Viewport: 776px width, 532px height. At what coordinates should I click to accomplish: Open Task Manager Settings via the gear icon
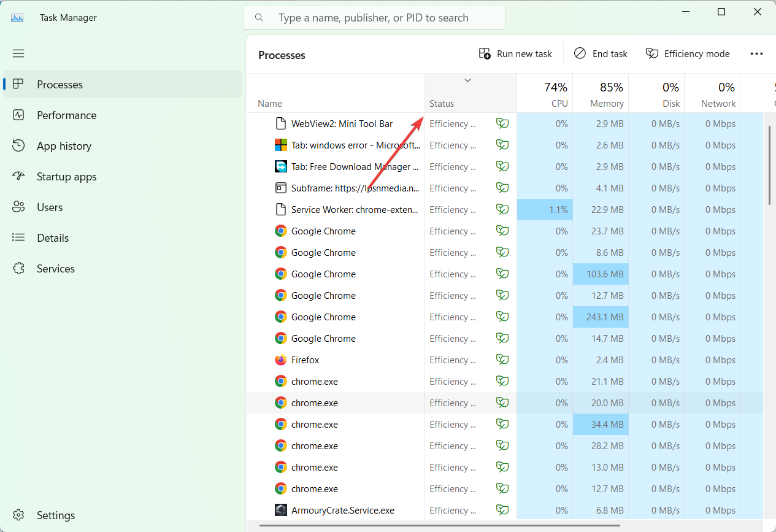[x=18, y=515]
